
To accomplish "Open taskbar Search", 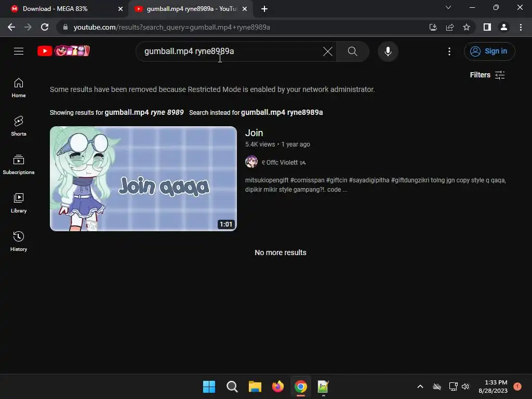I will pyautogui.click(x=232, y=387).
